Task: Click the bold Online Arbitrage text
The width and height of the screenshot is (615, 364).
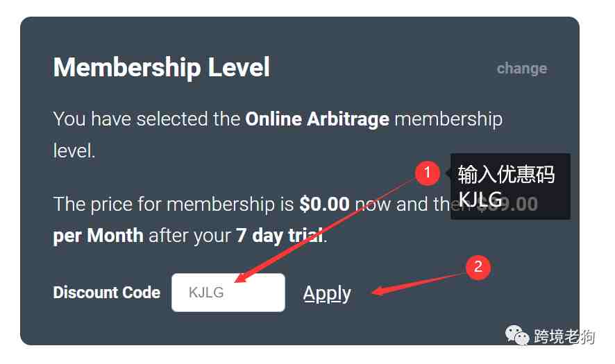Action: coord(317,119)
